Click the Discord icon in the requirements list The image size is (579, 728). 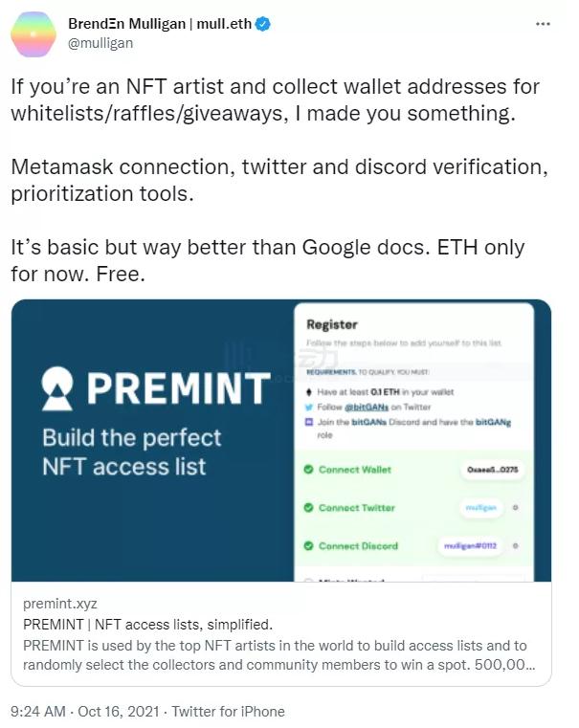pyautogui.click(x=308, y=422)
